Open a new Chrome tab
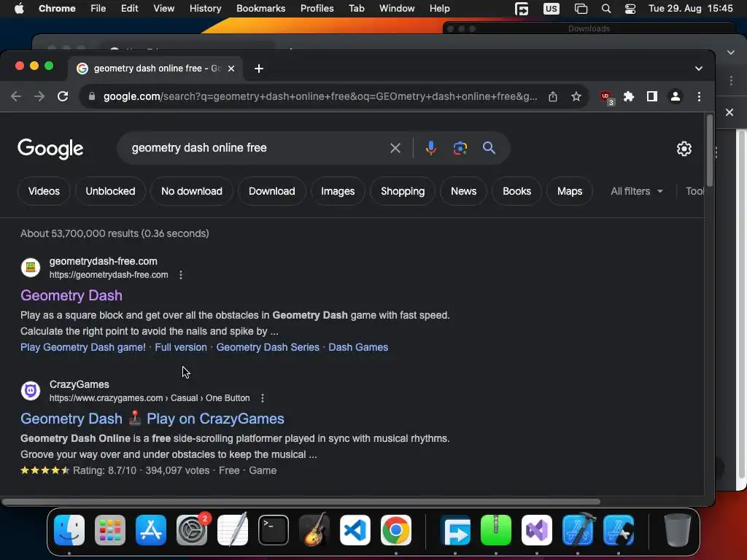747x560 pixels. (259, 69)
